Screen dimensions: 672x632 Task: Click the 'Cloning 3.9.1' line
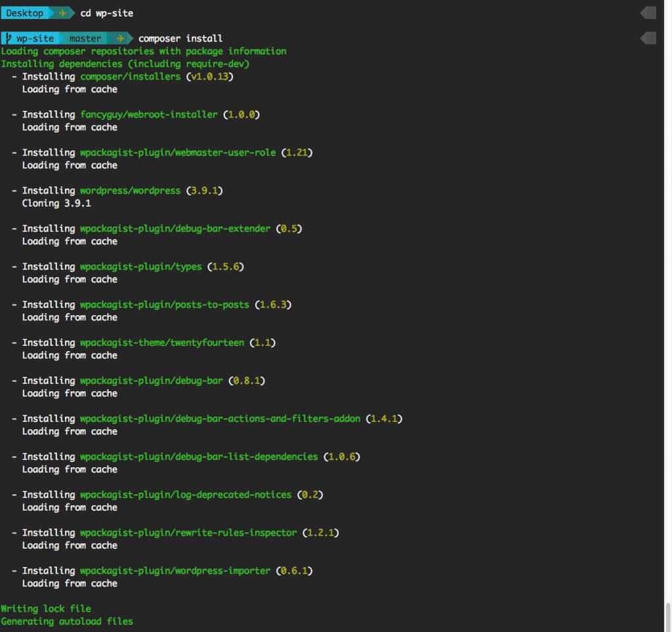pyautogui.click(x=56, y=203)
